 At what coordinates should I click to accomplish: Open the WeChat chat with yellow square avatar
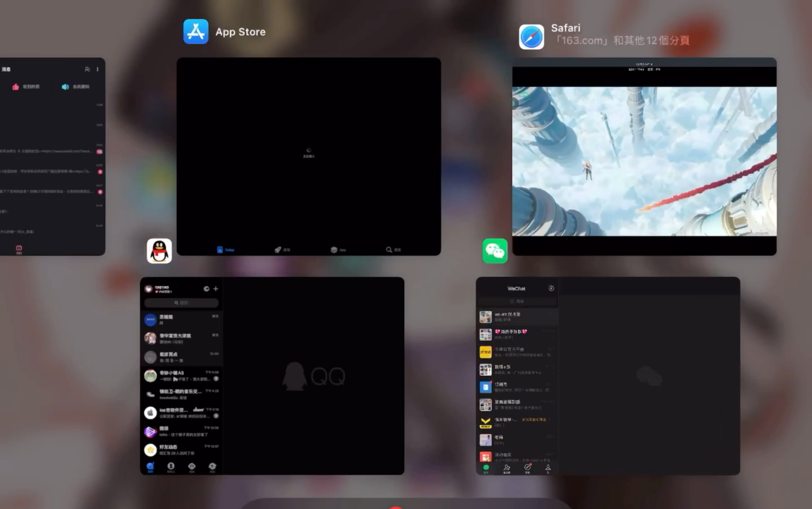(x=517, y=352)
